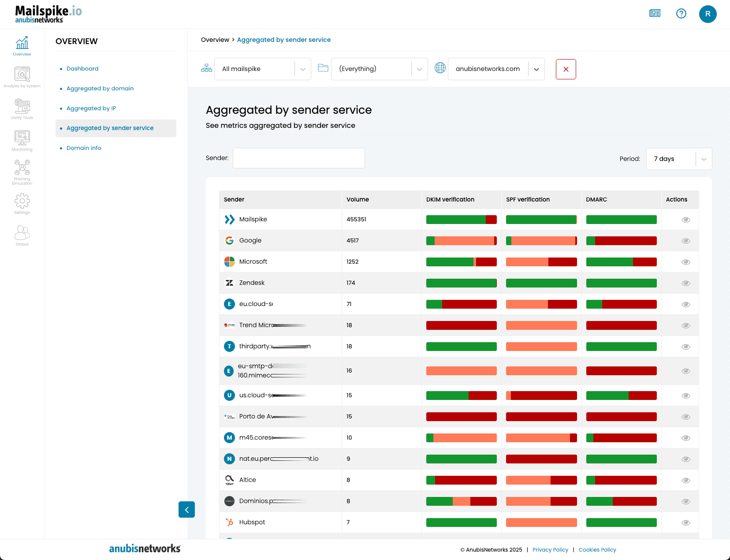This screenshot has width=730, height=560.
Task: Open Phishing Simulation sidebar icon
Action: pyautogui.click(x=22, y=172)
